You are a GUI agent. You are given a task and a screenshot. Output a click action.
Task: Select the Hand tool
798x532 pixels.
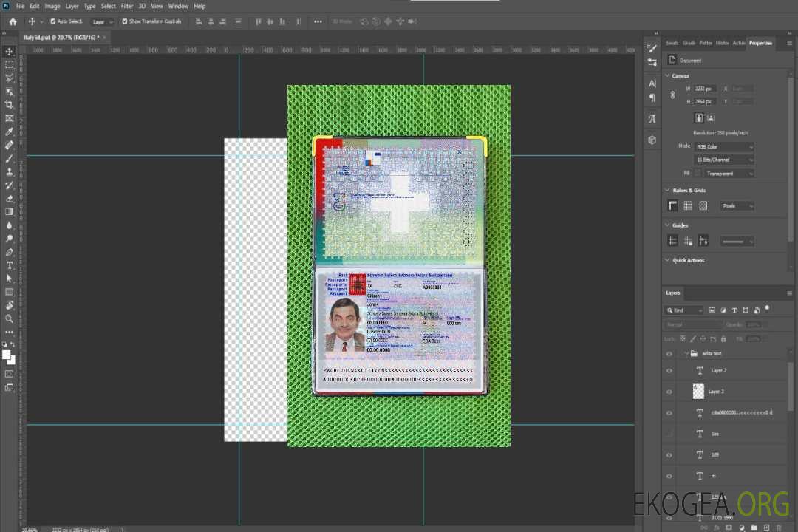9,305
